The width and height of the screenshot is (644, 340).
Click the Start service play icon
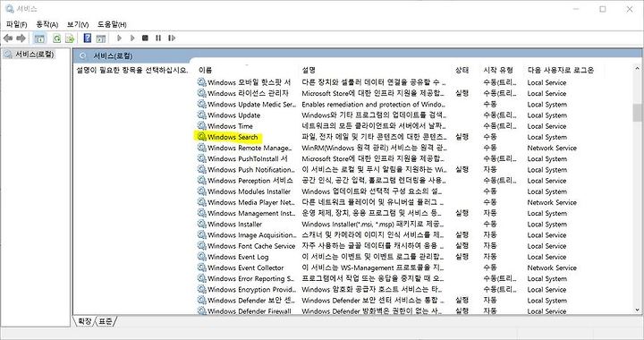[119, 38]
